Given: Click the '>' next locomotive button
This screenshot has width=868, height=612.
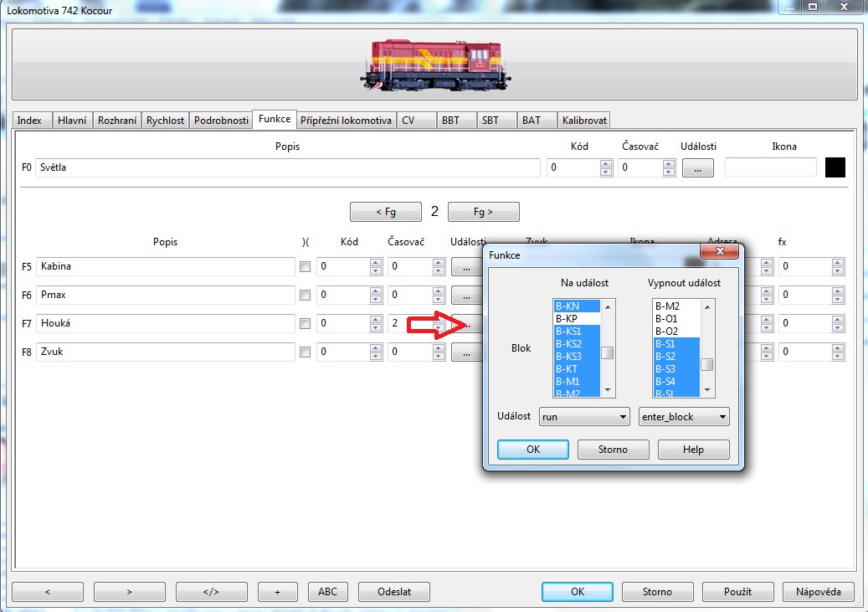Looking at the screenshot, I should (129, 592).
